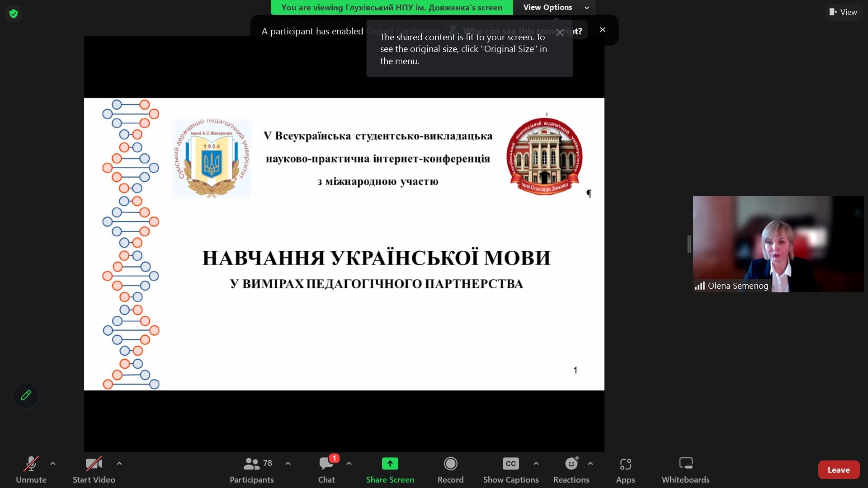Expand video options arrow beside Start Video
Screen dimensions: 868x488
(x=119, y=464)
